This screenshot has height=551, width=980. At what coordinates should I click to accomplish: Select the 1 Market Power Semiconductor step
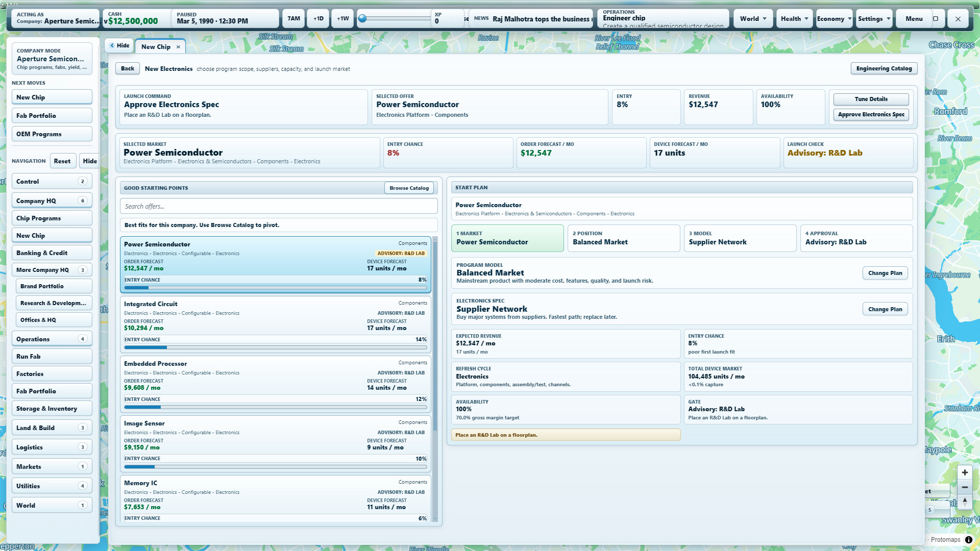pyautogui.click(x=507, y=238)
